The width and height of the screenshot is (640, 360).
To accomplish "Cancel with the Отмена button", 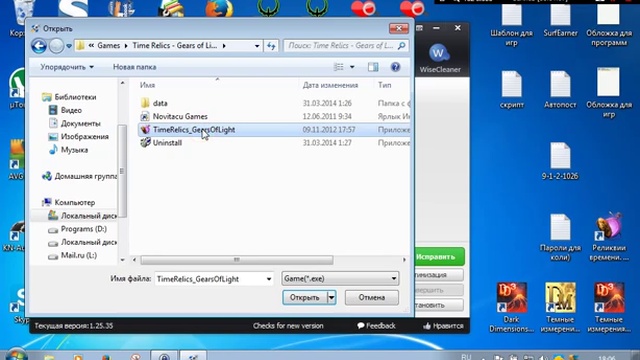I will point(371,298).
